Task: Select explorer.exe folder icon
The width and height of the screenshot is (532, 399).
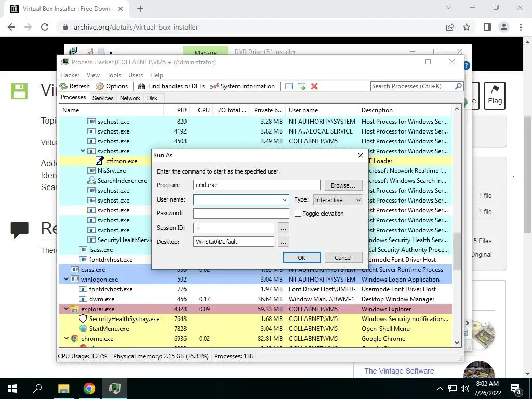Action: pos(75,309)
